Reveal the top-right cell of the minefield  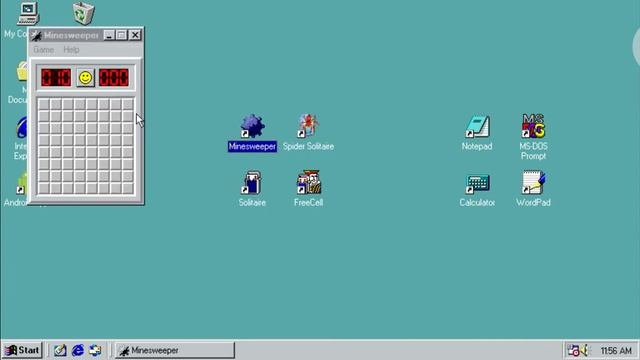[x=128, y=104]
